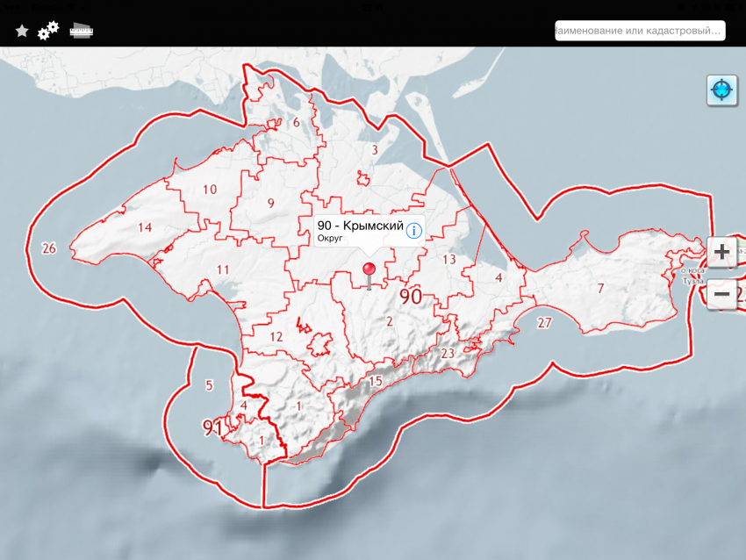Screen dimensions: 746x560
Task: Click the '90 - Крымский' callout title
Action: (x=360, y=226)
